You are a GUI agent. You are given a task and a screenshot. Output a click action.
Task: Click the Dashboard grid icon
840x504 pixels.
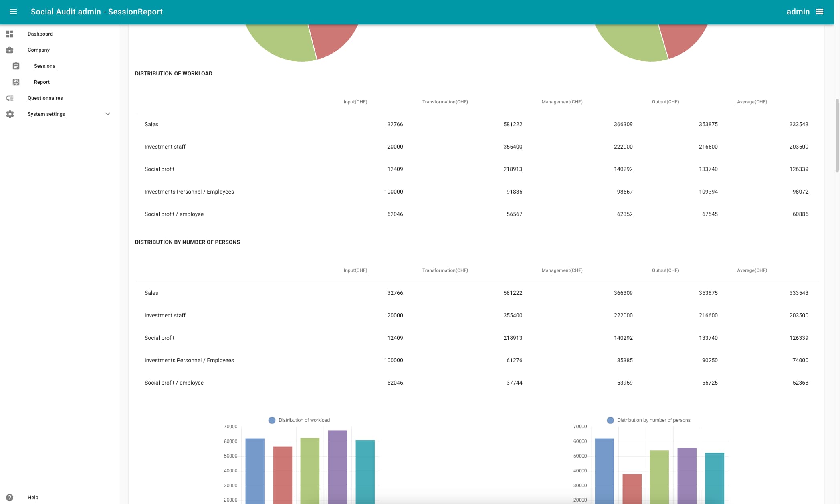(10, 34)
